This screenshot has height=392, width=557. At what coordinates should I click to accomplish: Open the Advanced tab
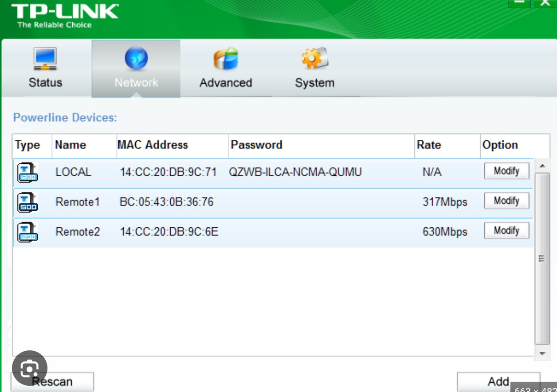click(x=226, y=68)
